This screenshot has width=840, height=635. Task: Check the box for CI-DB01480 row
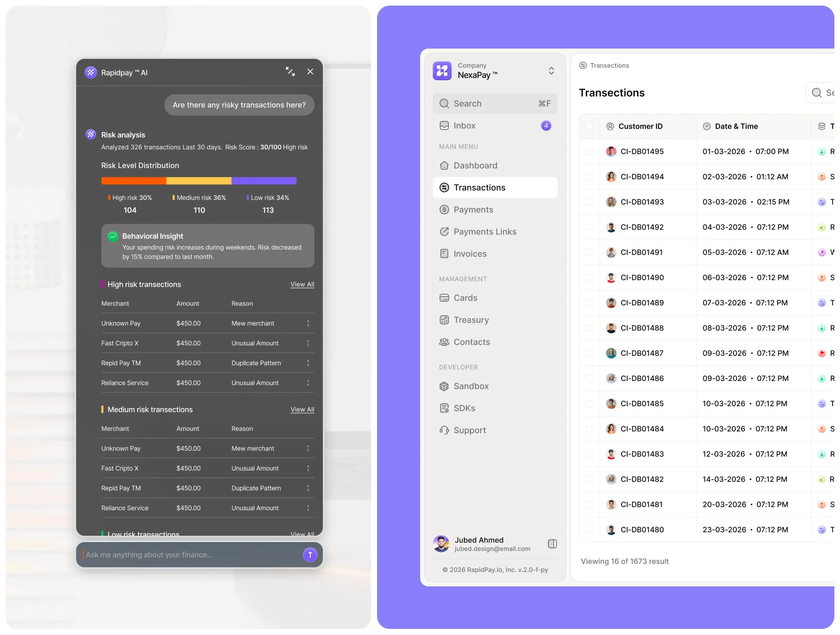(x=589, y=530)
